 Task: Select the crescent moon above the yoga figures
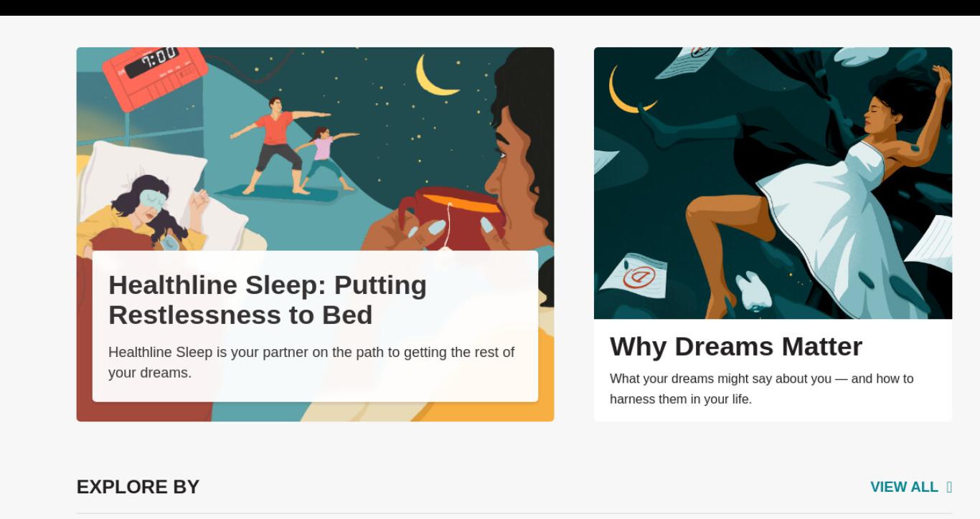pyautogui.click(x=436, y=76)
